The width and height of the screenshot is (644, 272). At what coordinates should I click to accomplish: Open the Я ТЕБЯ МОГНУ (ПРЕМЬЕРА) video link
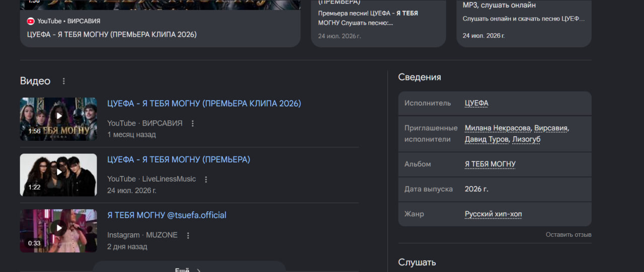tap(179, 159)
